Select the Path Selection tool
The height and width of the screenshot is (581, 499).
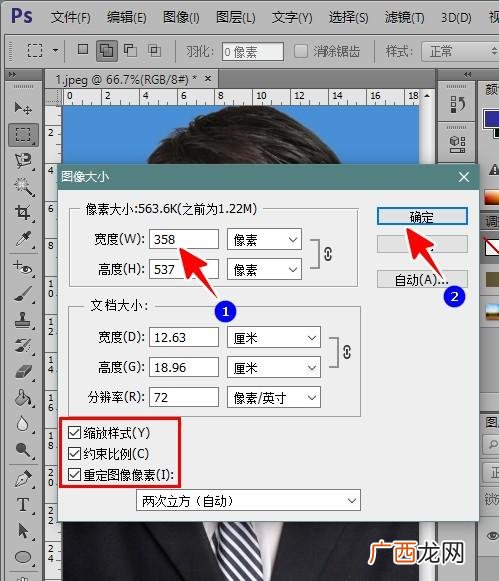[23, 531]
